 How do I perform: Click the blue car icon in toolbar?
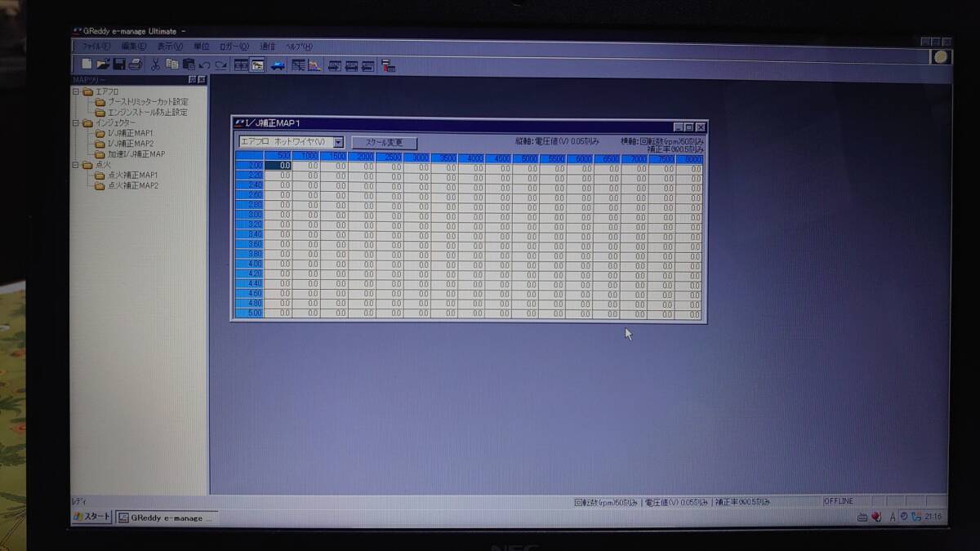pyautogui.click(x=278, y=66)
